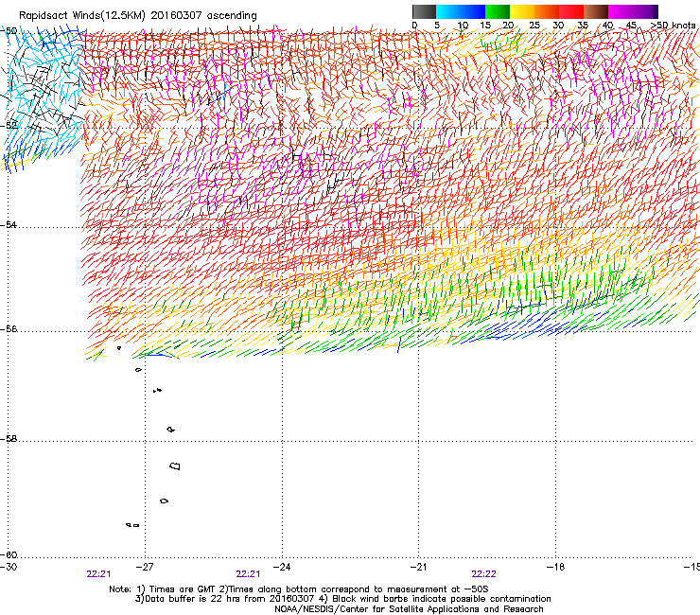The width and height of the screenshot is (700, 615).
Task: Click the '-18' longitude axis label
Action: [556, 567]
